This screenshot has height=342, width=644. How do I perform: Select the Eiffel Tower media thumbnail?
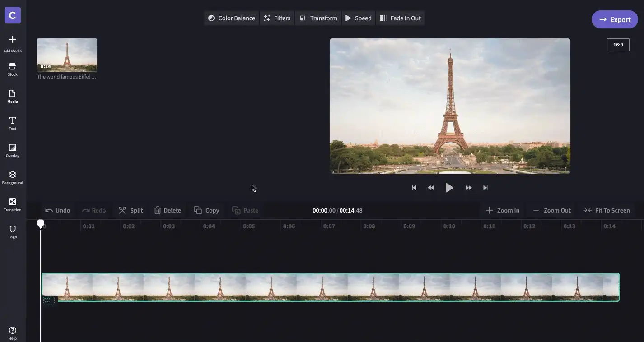click(67, 55)
